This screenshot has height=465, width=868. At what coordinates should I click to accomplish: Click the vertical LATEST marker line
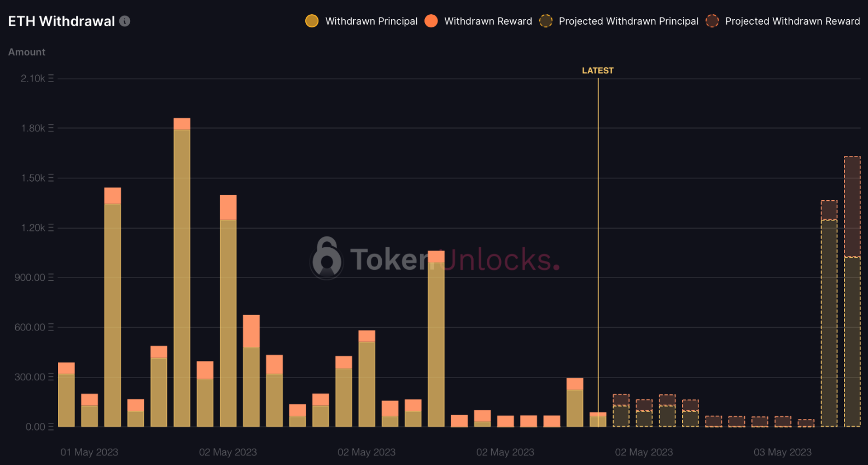(598, 252)
